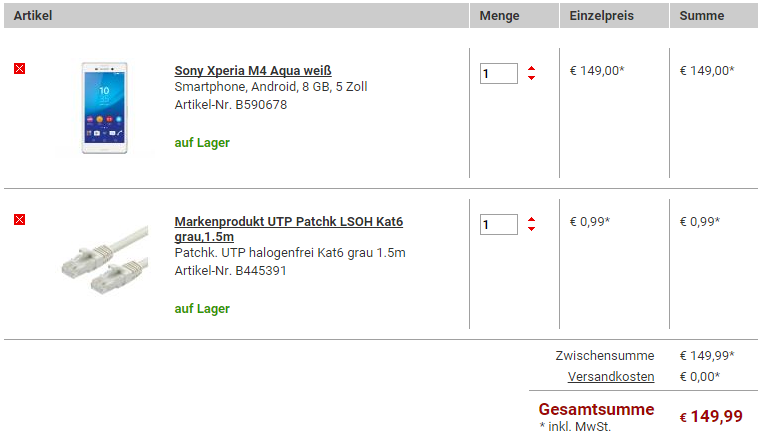Click the Einzelpreis column header
Viewport: 758px width, 442px height.
(x=601, y=15)
